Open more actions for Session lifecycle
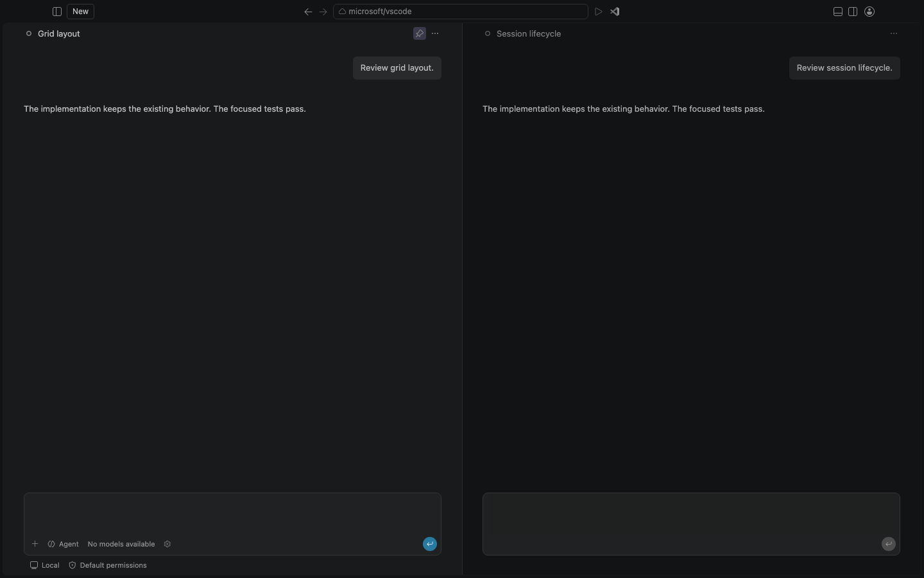Image resolution: width=924 pixels, height=578 pixels. coord(894,33)
